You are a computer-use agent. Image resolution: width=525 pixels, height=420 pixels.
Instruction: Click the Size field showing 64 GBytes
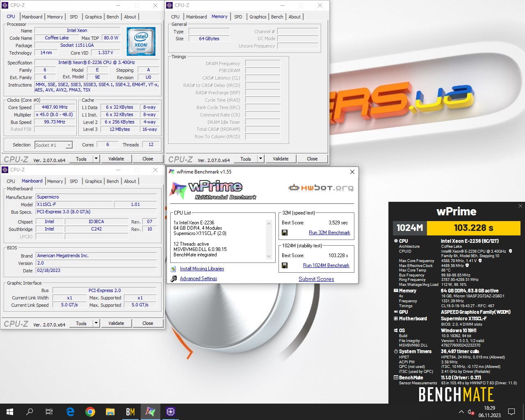(209, 39)
